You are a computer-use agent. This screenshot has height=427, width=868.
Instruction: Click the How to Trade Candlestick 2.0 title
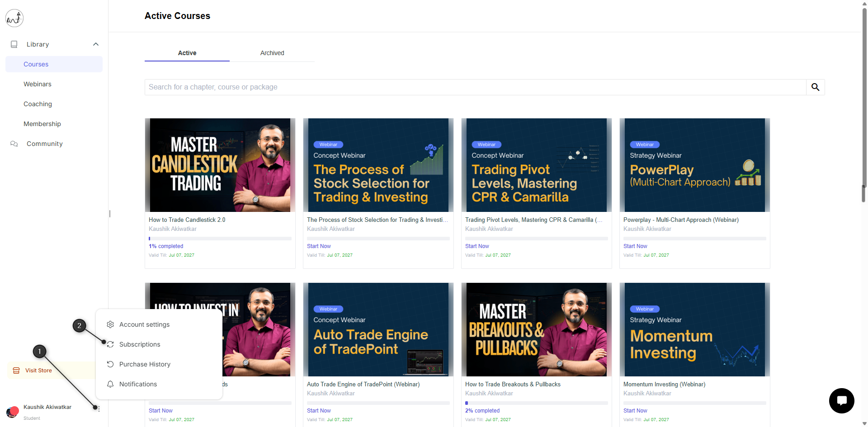(x=187, y=220)
